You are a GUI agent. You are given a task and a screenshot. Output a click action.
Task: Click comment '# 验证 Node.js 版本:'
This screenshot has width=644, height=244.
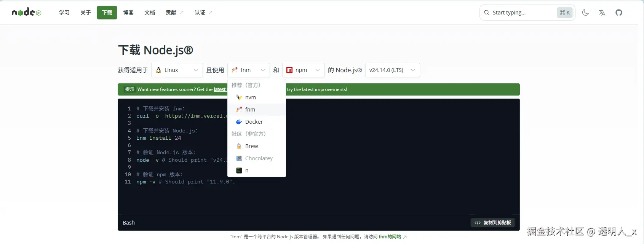pyautogui.click(x=166, y=152)
